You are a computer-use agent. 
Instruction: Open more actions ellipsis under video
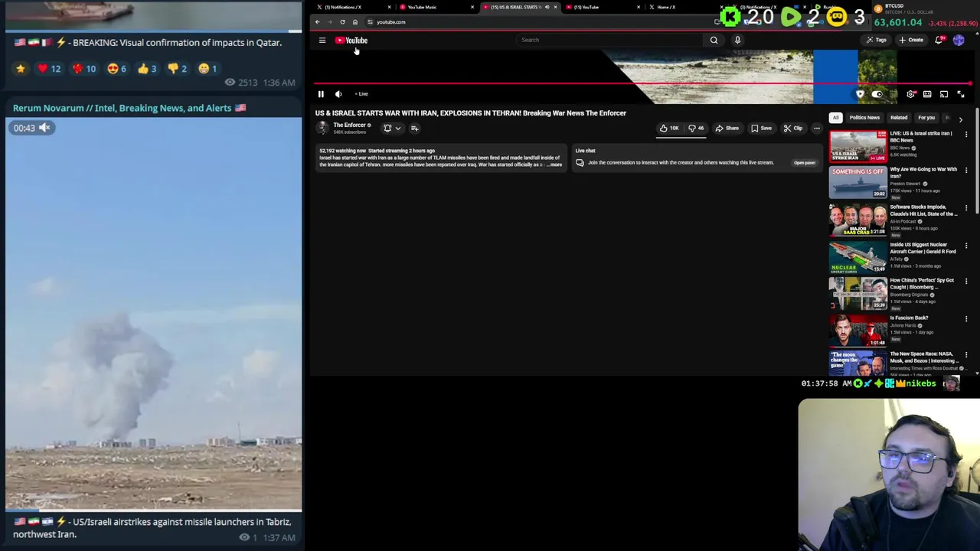coord(817,129)
